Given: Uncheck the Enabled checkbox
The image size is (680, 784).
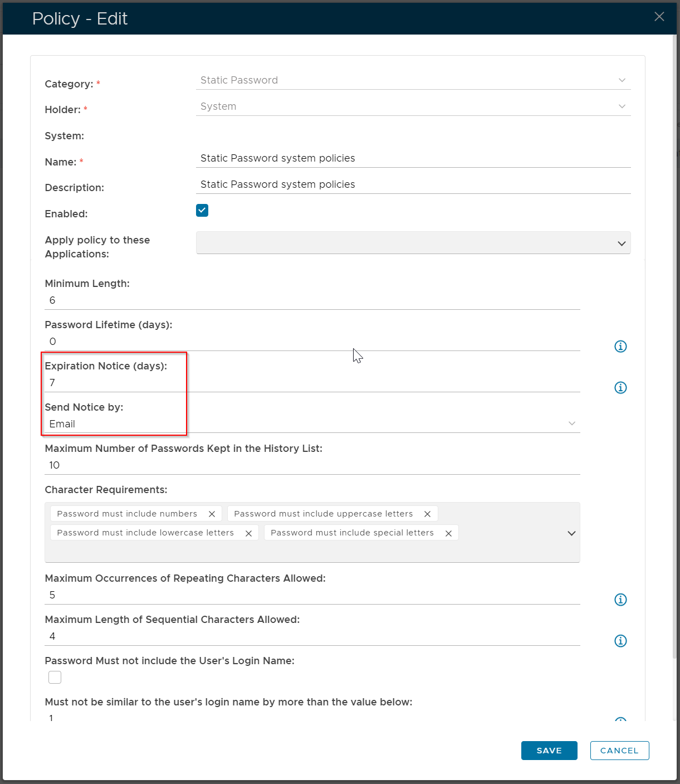Looking at the screenshot, I should [x=202, y=211].
